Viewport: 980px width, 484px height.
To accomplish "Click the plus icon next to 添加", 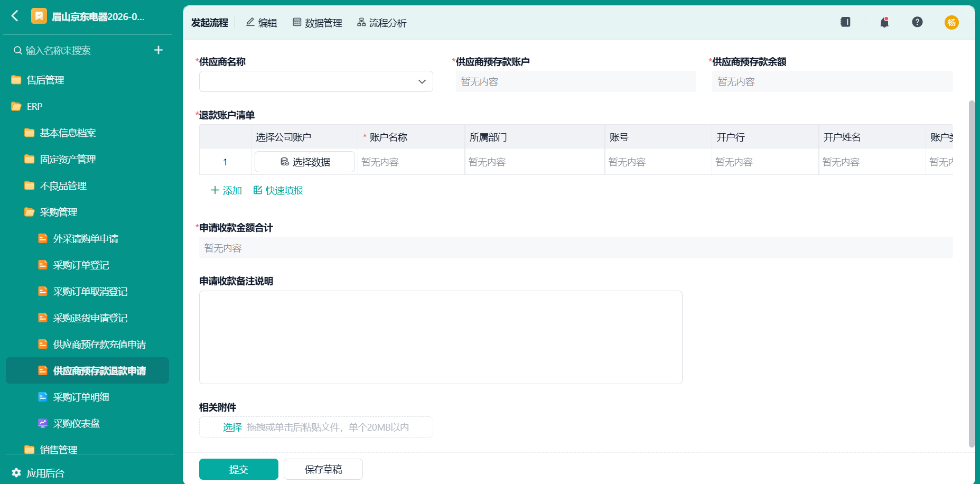I will 215,190.
